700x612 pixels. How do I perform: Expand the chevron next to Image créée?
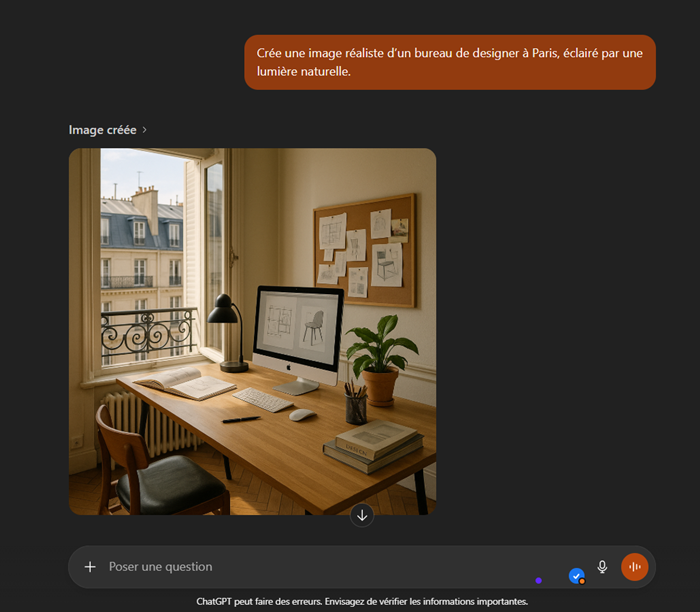(x=145, y=130)
